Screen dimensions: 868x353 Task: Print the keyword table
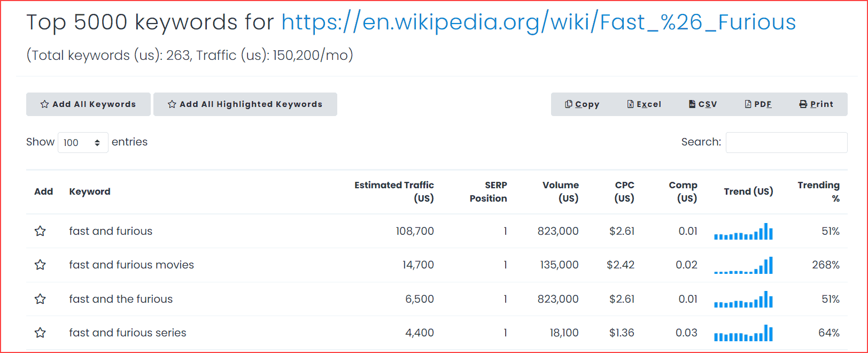[x=816, y=104]
